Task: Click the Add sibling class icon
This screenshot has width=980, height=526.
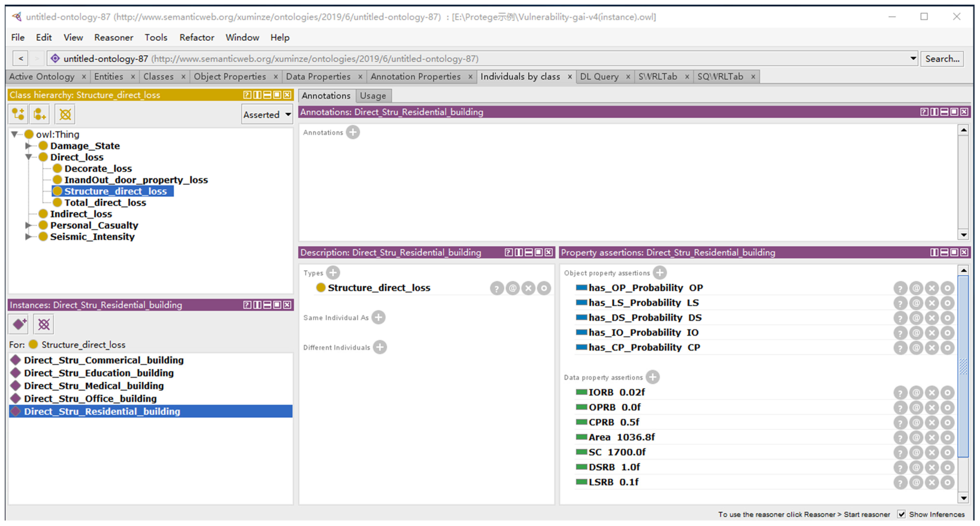Action: point(40,114)
